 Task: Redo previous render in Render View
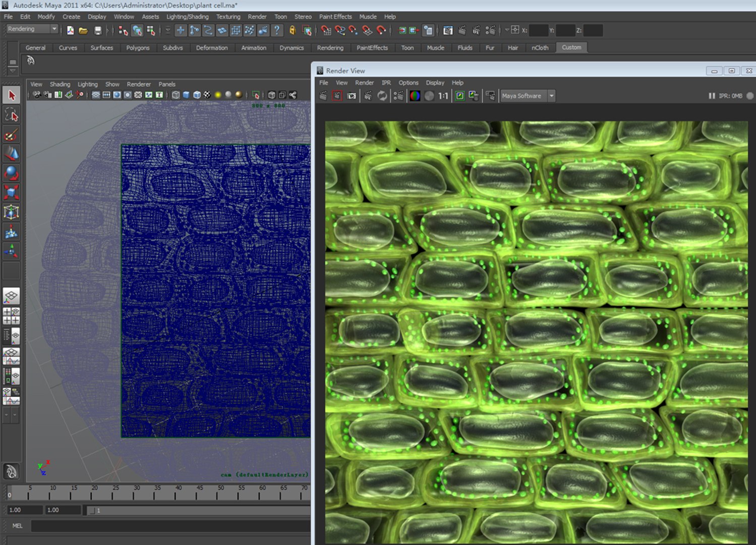coord(323,95)
